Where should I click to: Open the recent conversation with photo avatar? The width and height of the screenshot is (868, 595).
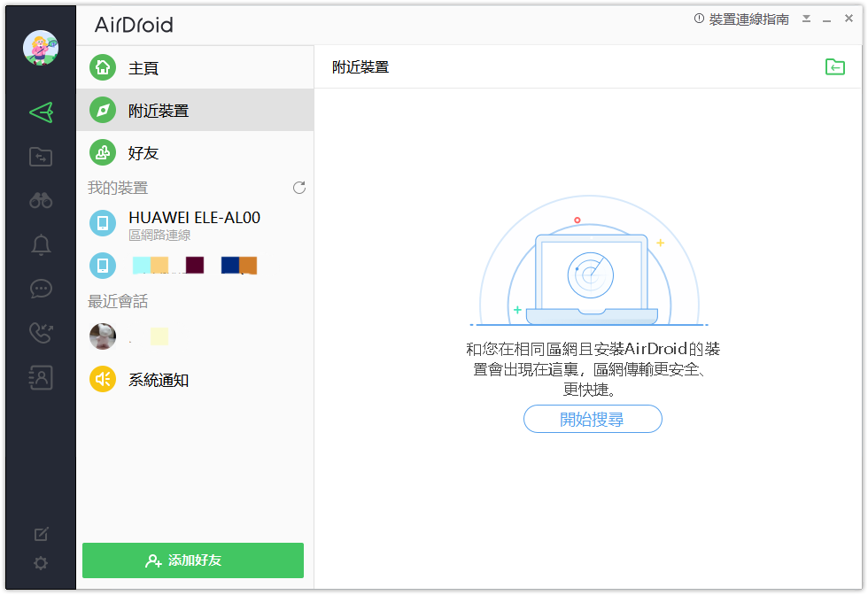[196, 336]
